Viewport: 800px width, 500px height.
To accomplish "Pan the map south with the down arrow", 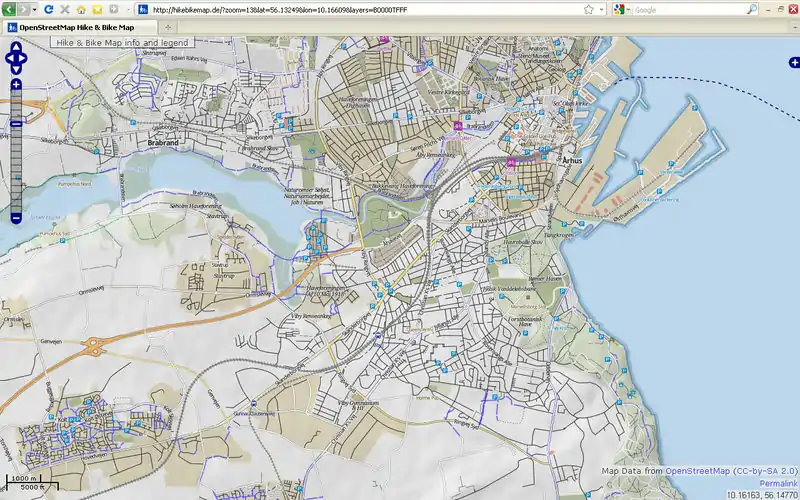I will [16, 71].
